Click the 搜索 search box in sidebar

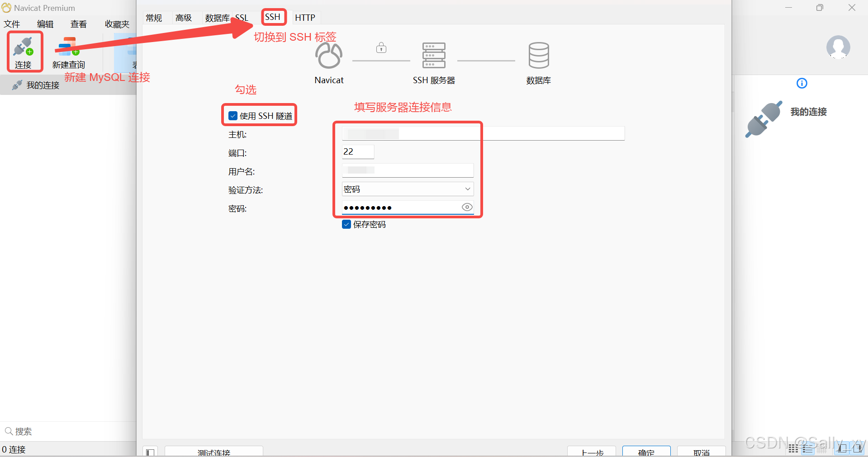pos(68,431)
